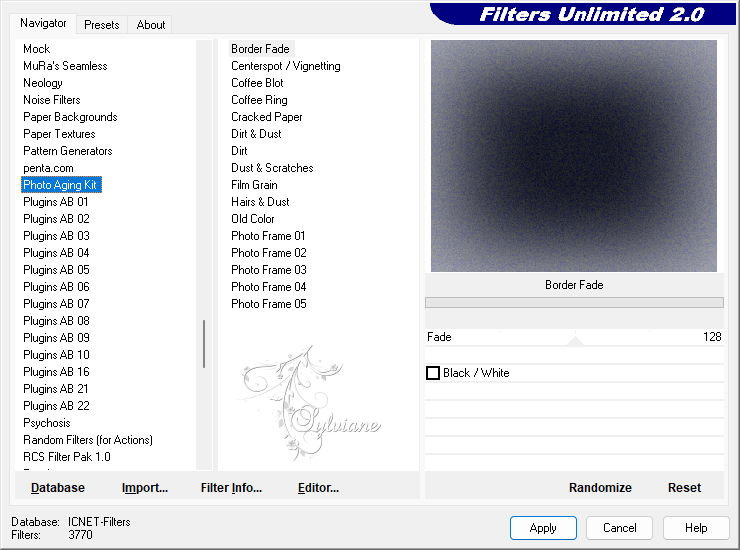The image size is (740, 550).
Task: Open Filter Info...
Action: [x=231, y=488]
